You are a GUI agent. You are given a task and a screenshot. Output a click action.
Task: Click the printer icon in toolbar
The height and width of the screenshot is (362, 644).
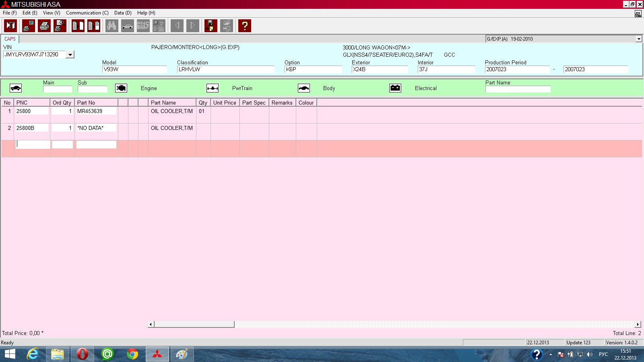coord(44,26)
